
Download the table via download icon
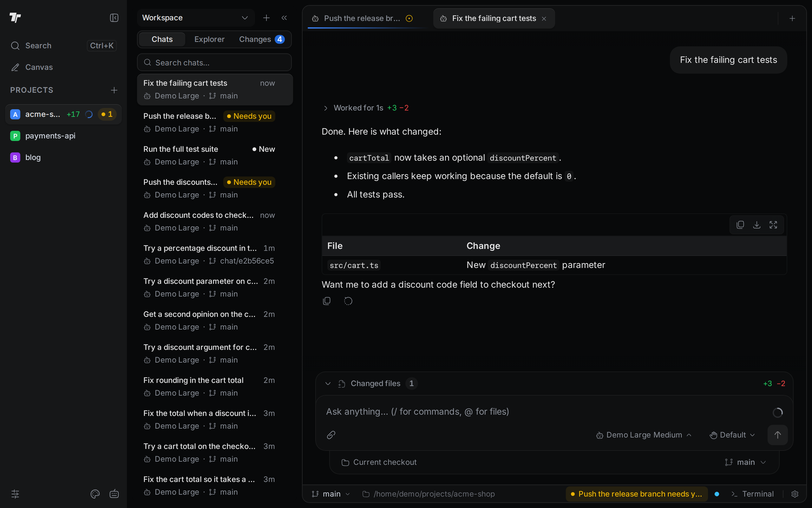pos(756,225)
